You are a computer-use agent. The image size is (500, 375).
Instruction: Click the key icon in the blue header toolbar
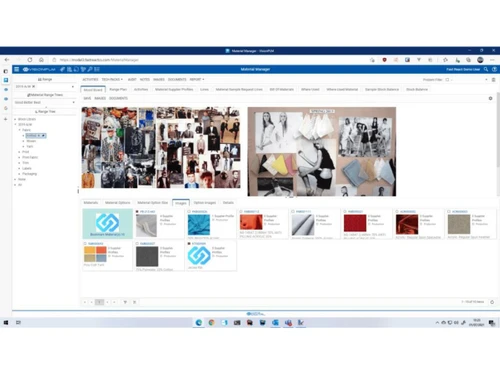(90, 69)
